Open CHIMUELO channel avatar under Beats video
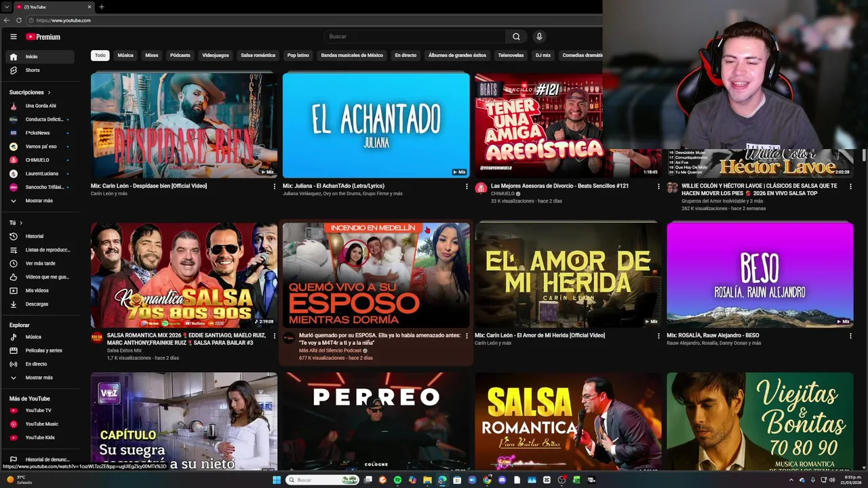 pos(481,188)
